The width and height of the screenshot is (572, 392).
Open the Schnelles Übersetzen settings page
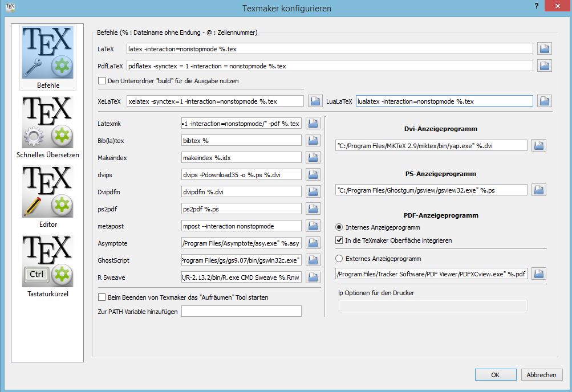[48, 127]
